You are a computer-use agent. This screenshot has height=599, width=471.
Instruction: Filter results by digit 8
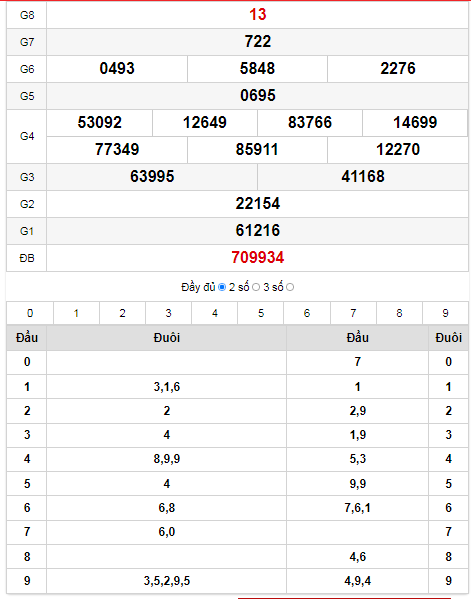pyautogui.click(x=399, y=313)
